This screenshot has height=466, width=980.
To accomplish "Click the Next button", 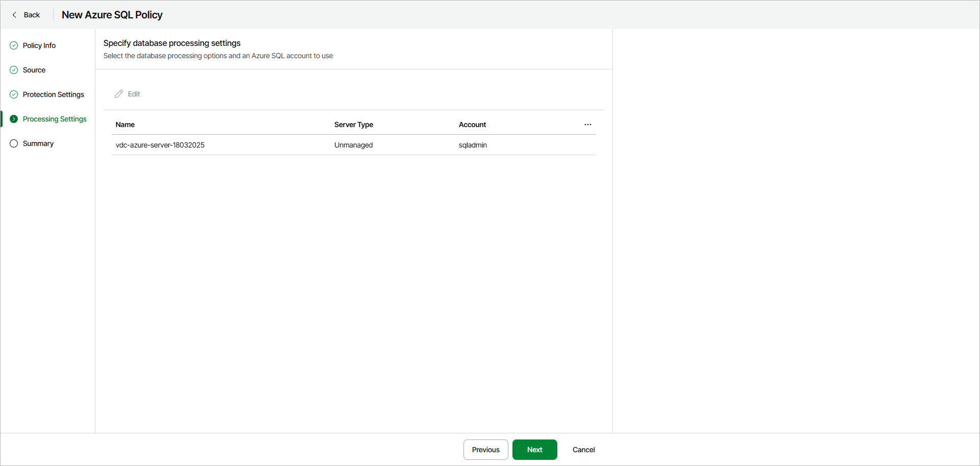I will 534,450.
